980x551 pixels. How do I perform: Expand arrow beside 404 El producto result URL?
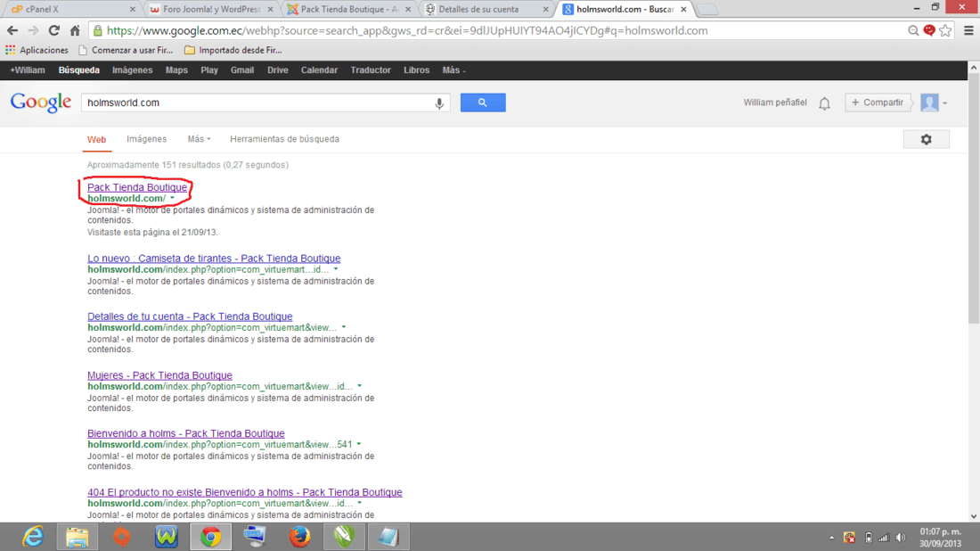[x=359, y=504]
